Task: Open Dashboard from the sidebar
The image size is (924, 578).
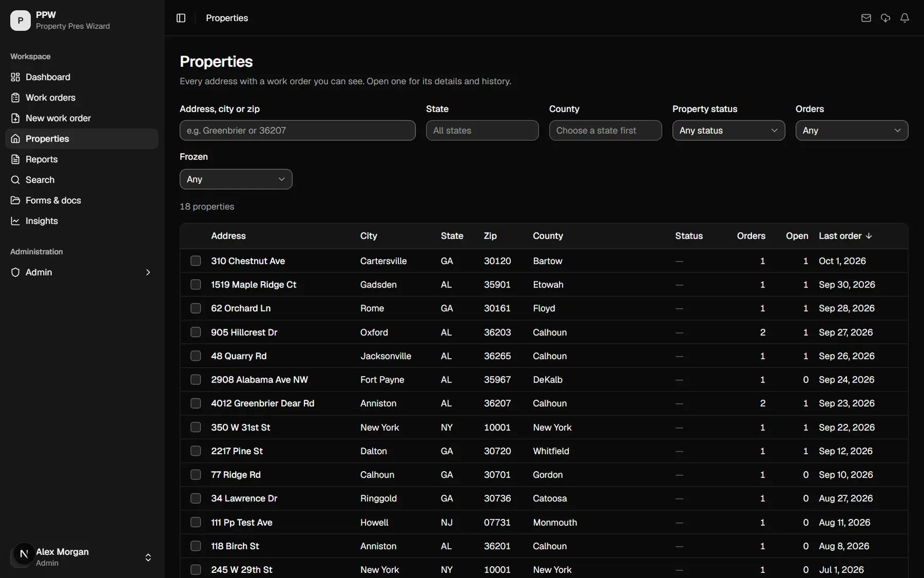Action: (82, 77)
